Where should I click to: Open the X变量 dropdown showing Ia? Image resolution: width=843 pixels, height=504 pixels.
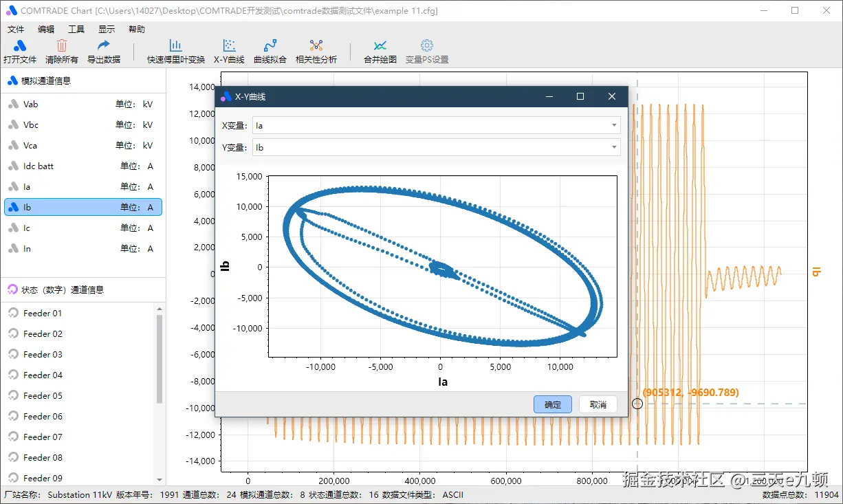[436, 125]
